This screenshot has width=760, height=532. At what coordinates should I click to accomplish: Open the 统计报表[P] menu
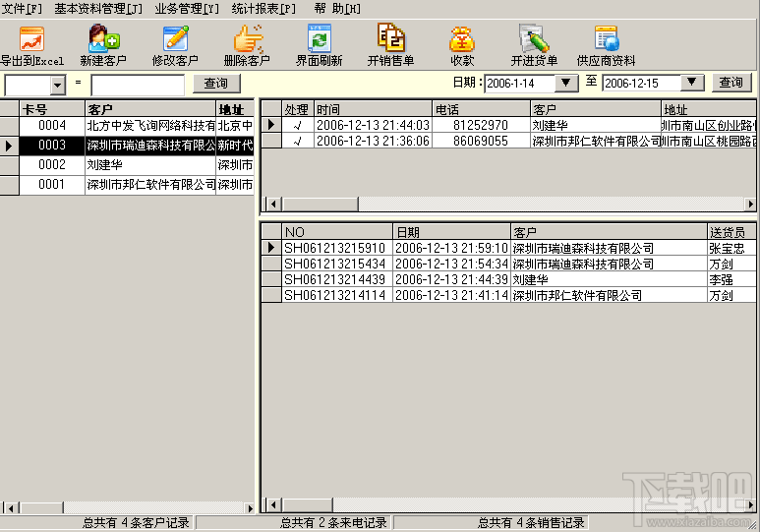click(x=263, y=9)
